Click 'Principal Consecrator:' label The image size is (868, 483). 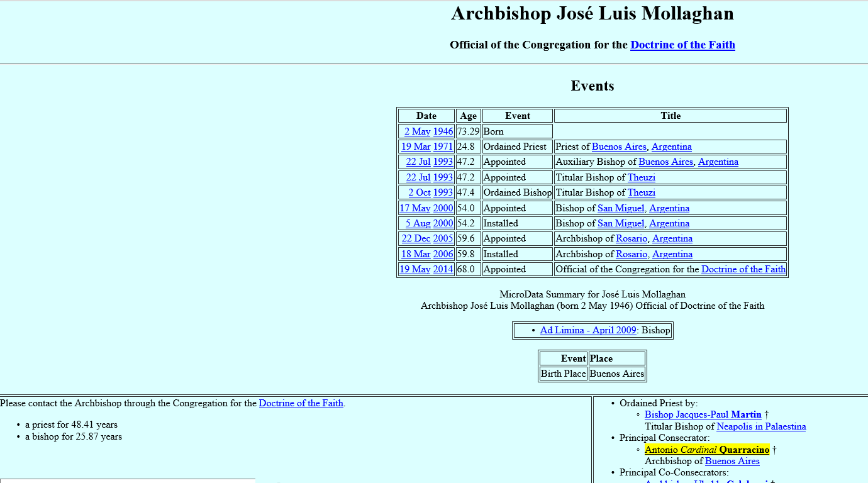[665, 438]
